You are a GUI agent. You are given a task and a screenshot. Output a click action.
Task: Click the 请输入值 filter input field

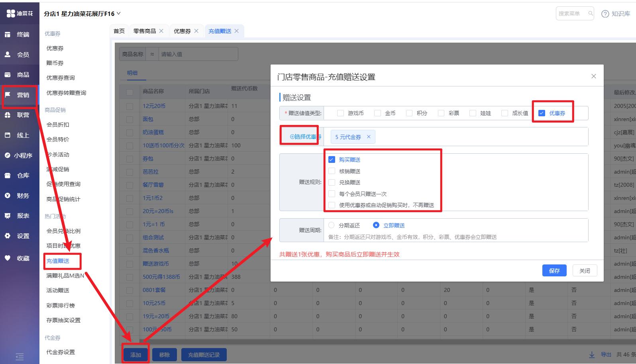tap(198, 54)
